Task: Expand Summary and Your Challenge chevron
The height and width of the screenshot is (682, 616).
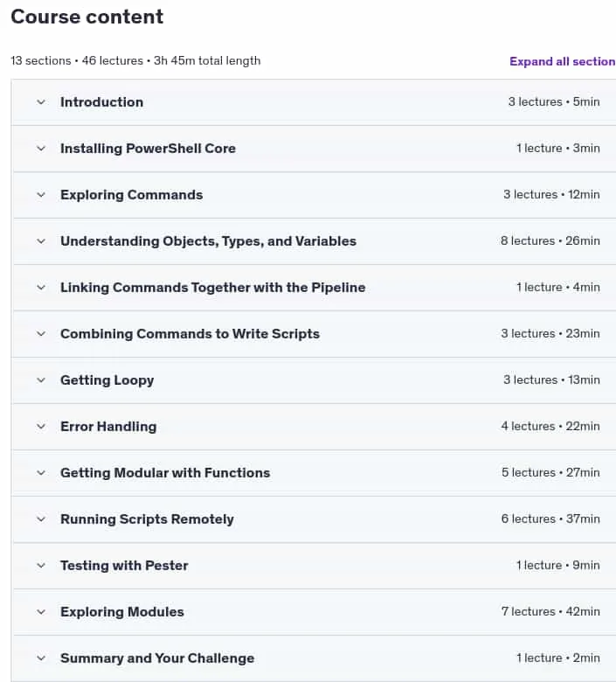Action: pos(41,658)
